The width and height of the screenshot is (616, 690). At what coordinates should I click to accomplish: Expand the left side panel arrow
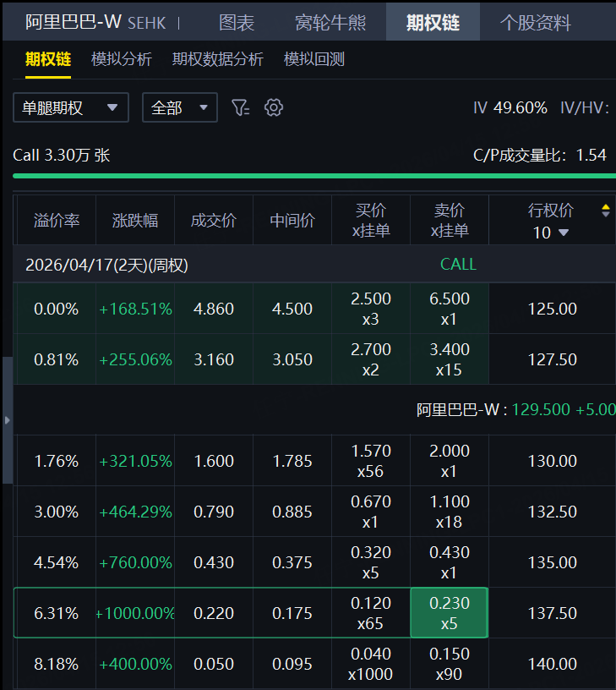pyautogui.click(x=7, y=420)
